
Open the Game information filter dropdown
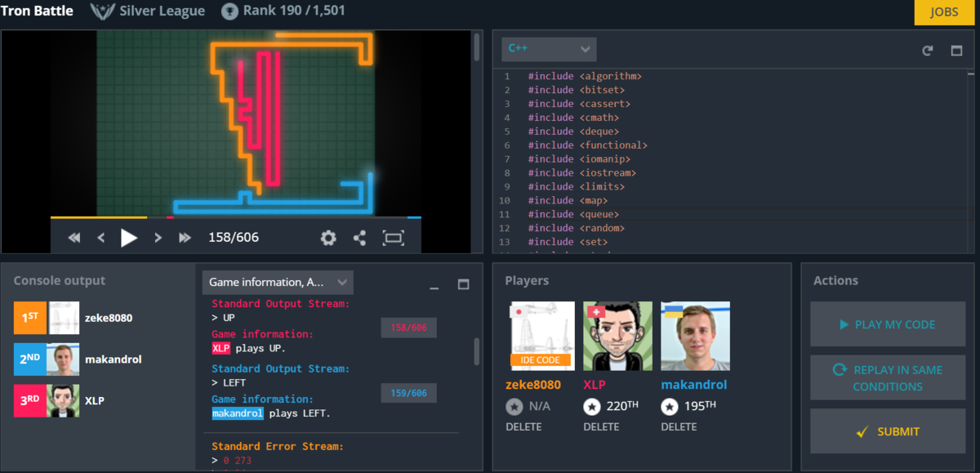click(x=278, y=282)
